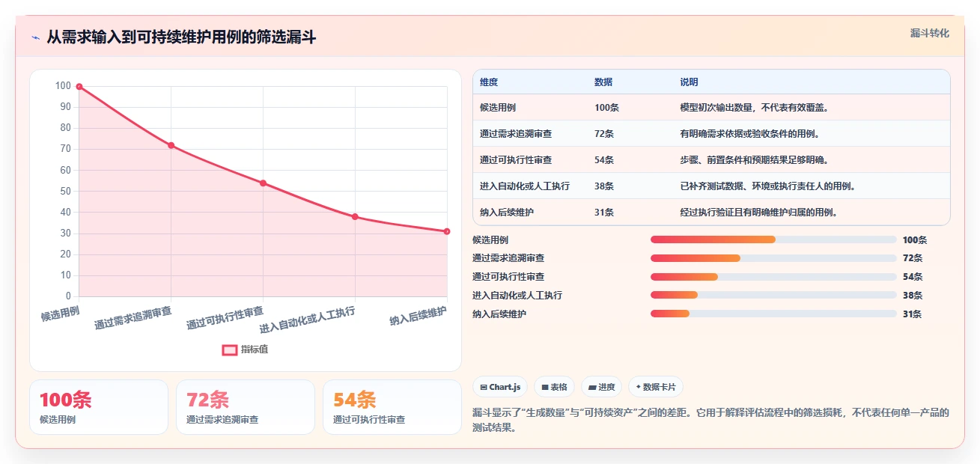Click the 指标值 legend text

pos(255,349)
